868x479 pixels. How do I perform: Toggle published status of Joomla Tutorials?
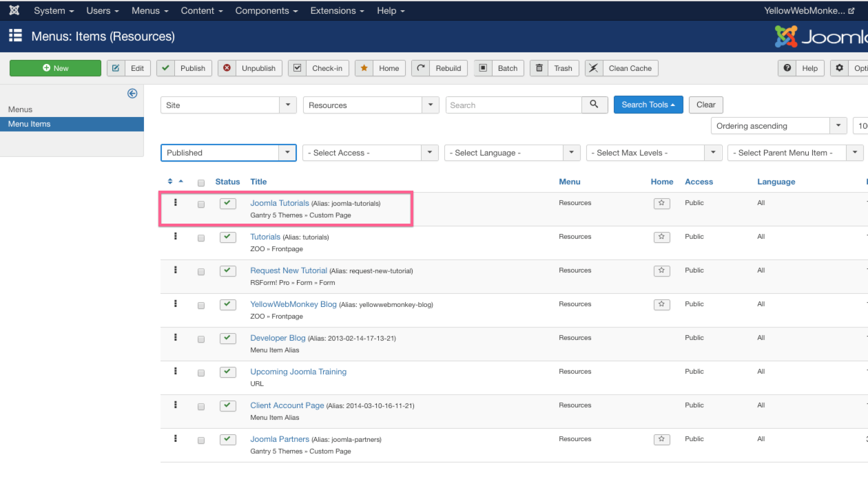point(228,204)
